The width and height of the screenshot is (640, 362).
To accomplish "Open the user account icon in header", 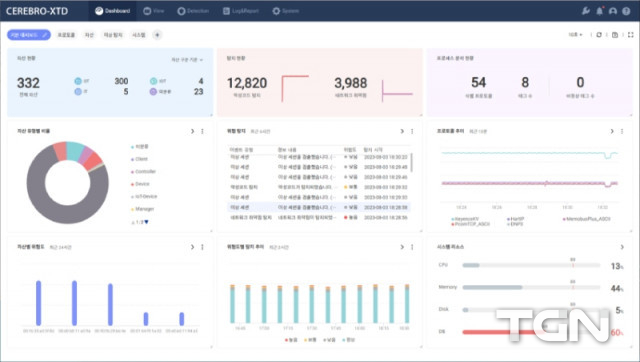I will 613,11.
